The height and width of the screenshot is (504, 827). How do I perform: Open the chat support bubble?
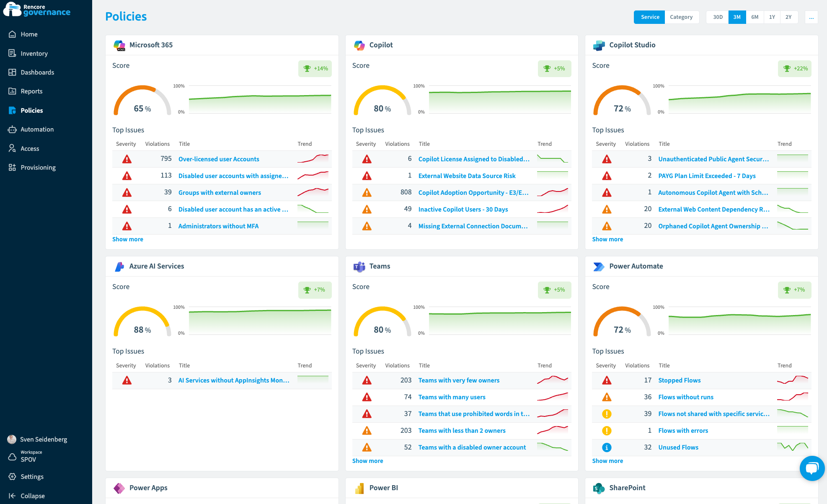812,468
